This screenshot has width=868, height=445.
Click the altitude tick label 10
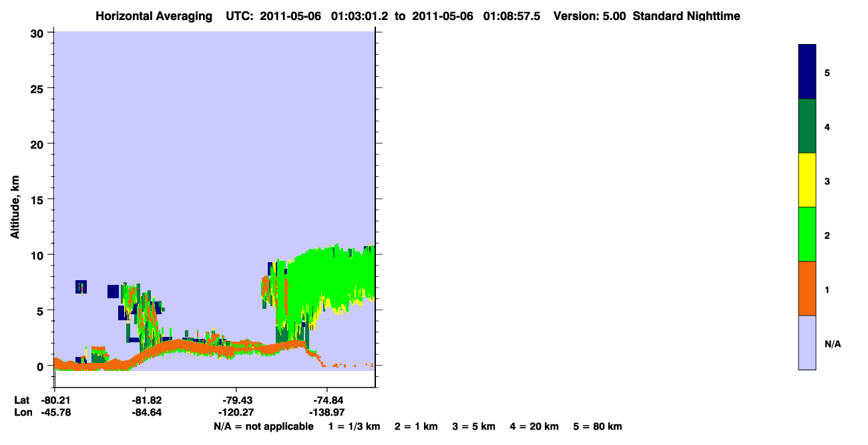coord(39,255)
